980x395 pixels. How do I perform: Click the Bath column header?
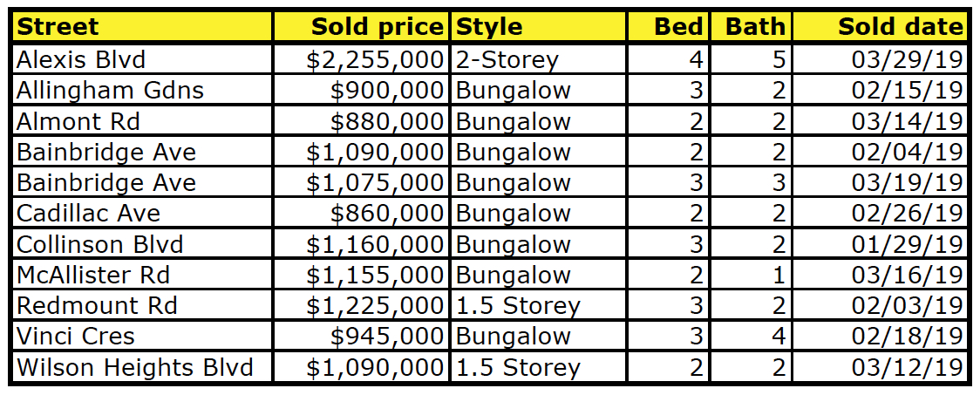point(751,27)
